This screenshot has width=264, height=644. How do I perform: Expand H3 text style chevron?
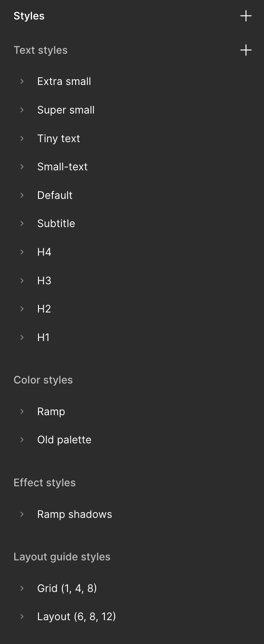click(x=22, y=281)
